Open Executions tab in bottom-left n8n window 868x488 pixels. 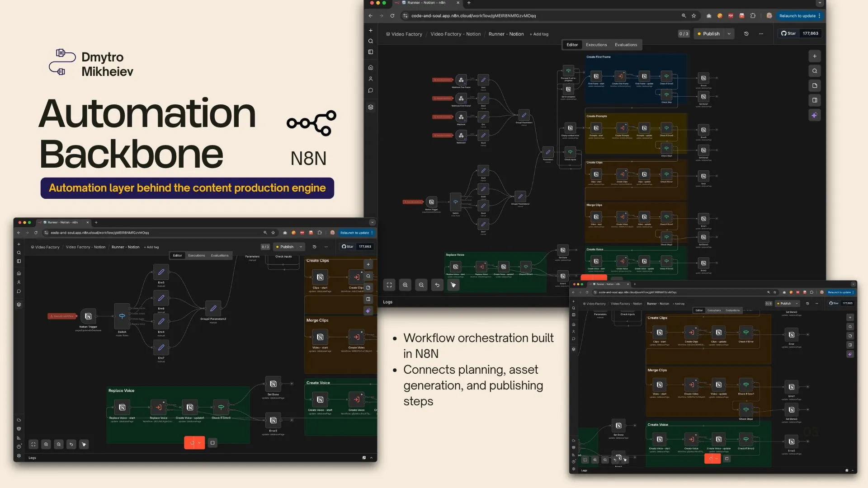(x=196, y=255)
